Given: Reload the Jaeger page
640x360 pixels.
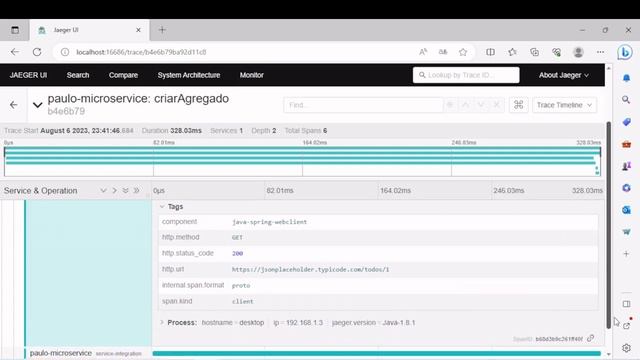Looking at the screenshot, I should 37,52.
